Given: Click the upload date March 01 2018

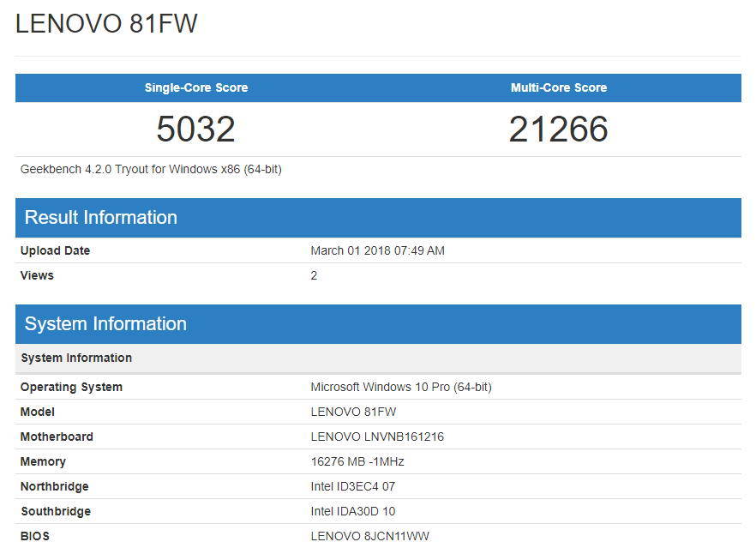Looking at the screenshot, I should tap(378, 250).
